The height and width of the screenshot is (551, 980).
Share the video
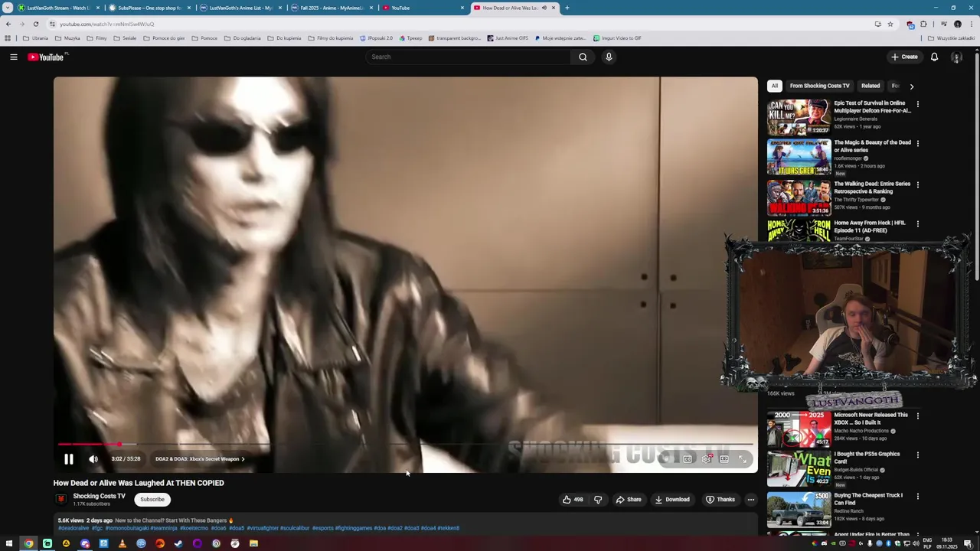tap(629, 500)
